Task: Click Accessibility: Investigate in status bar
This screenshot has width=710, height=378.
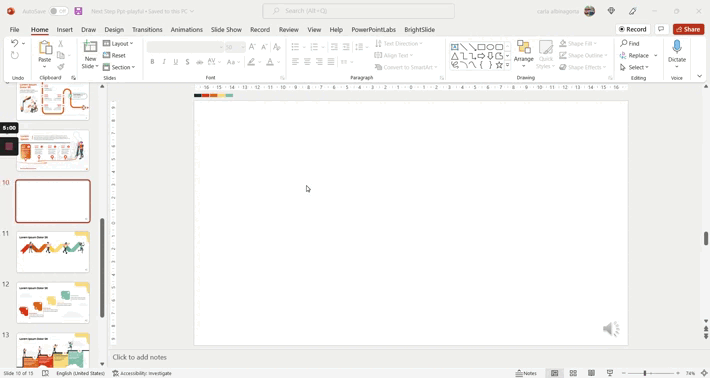Action: [x=142, y=373]
